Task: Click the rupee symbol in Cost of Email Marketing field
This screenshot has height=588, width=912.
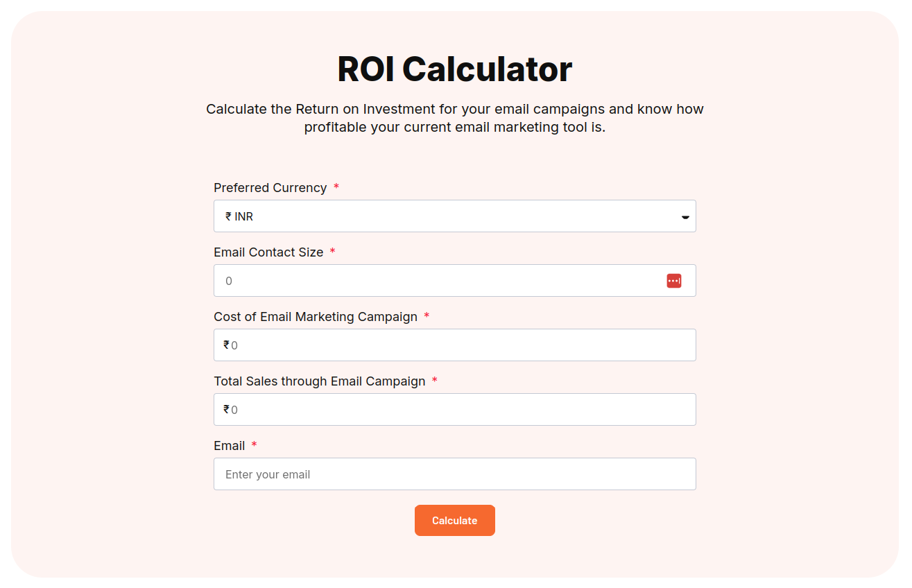Action: (225, 345)
